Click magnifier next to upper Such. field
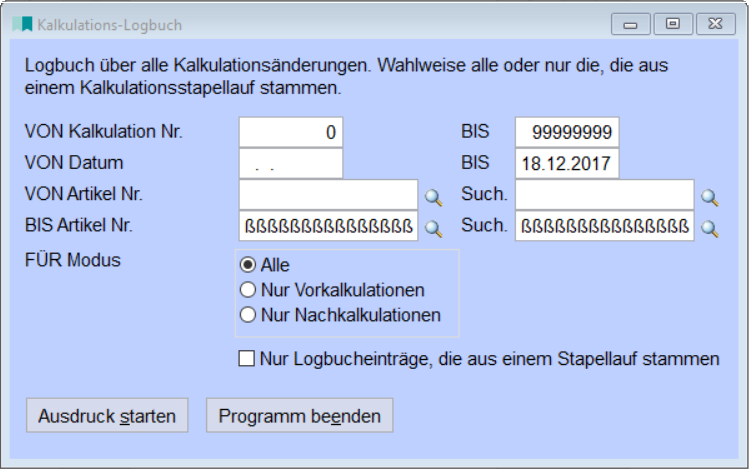Screen dimensions: 749x469 (x=710, y=197)
